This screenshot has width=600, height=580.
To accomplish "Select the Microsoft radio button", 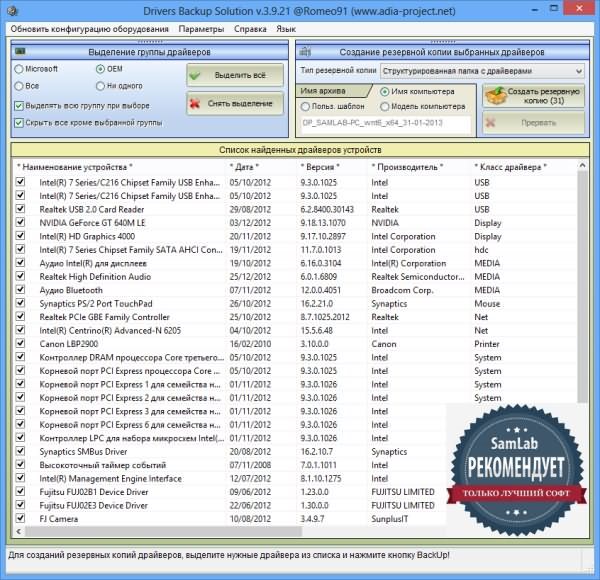I will tap(20, 69).
